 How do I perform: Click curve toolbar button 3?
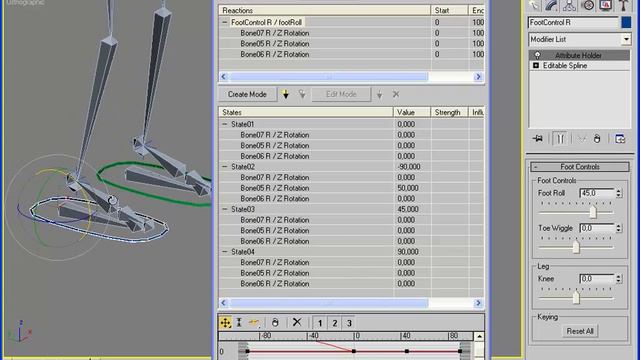tap(349, 323)
